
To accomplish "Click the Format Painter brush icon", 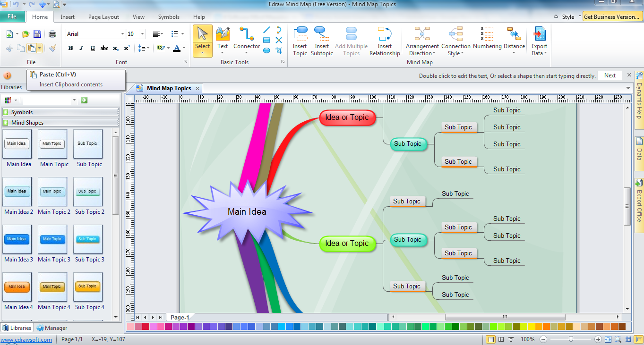I will [x=52, y=48].
